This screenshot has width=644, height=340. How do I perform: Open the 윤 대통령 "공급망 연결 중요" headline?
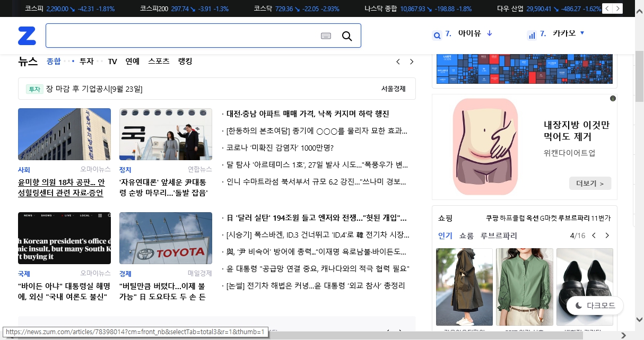tap(318, 269)
